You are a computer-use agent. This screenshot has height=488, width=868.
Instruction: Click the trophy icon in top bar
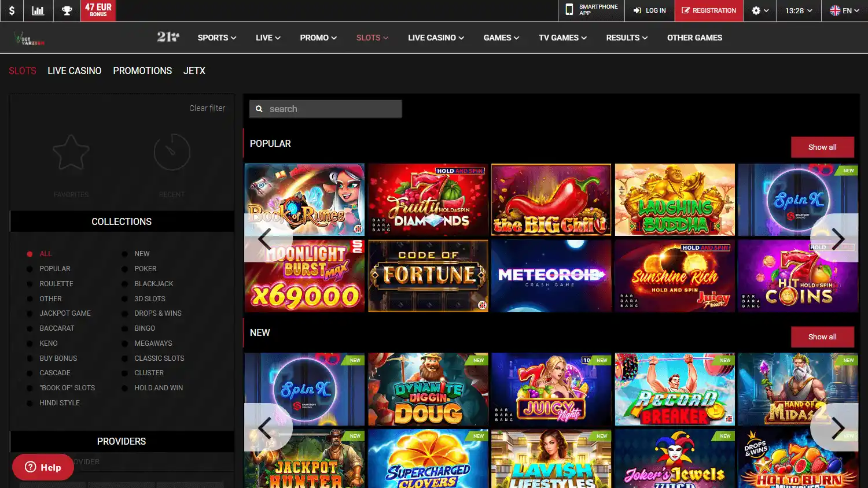pyautogui.click(x=67, y=10)
